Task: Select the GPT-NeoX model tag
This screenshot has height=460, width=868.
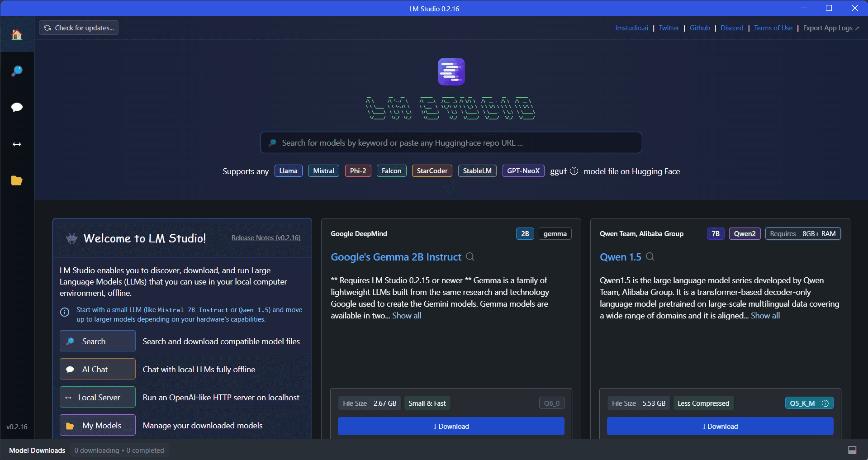Action: pyautogui.click(x=523, y=171)
